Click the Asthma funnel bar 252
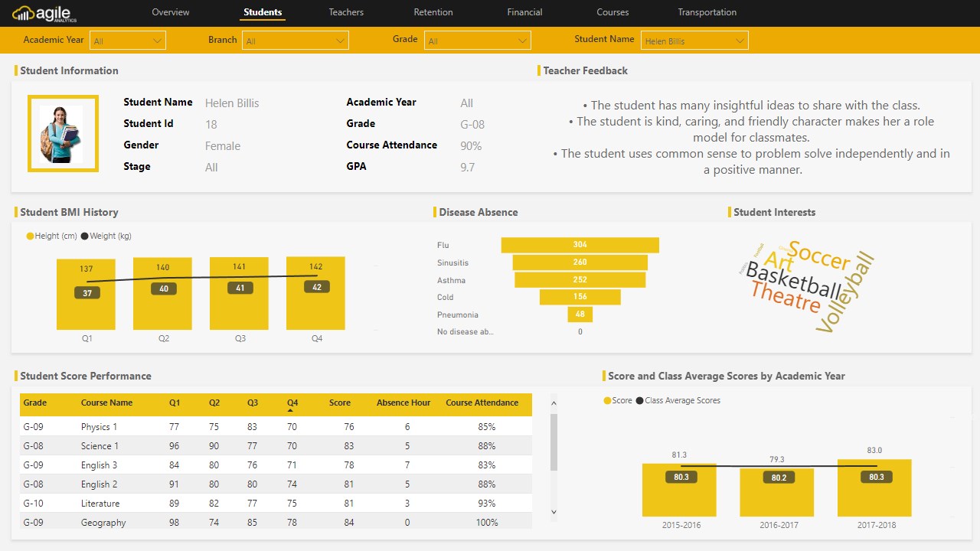Viewport: 980px width, 551px height. pos(580,280)
